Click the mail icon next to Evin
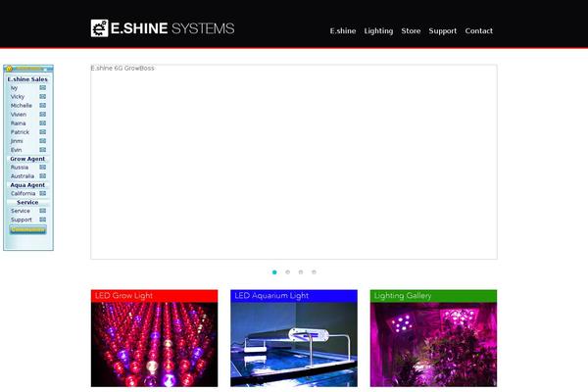Screen dimensions: 588x392 [43, 150]
